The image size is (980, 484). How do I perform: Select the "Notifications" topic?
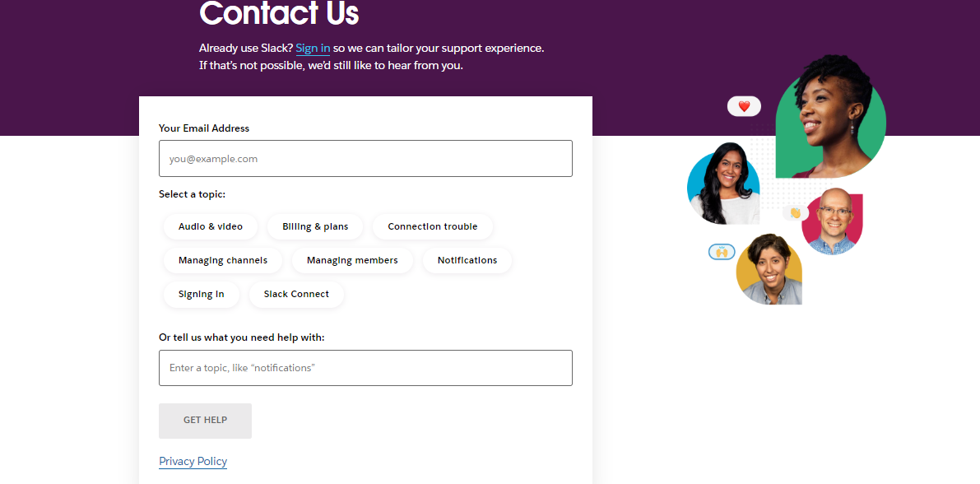point(467,260)
